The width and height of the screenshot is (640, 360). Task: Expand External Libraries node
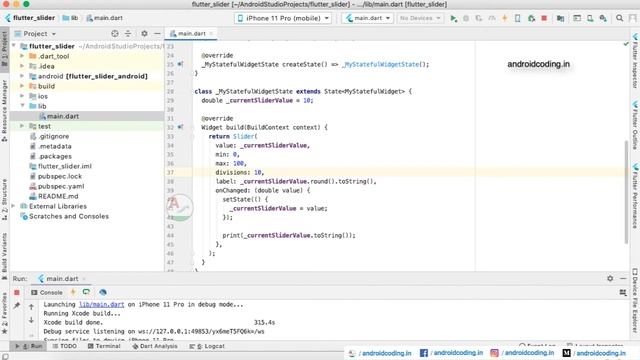point(13,206)
